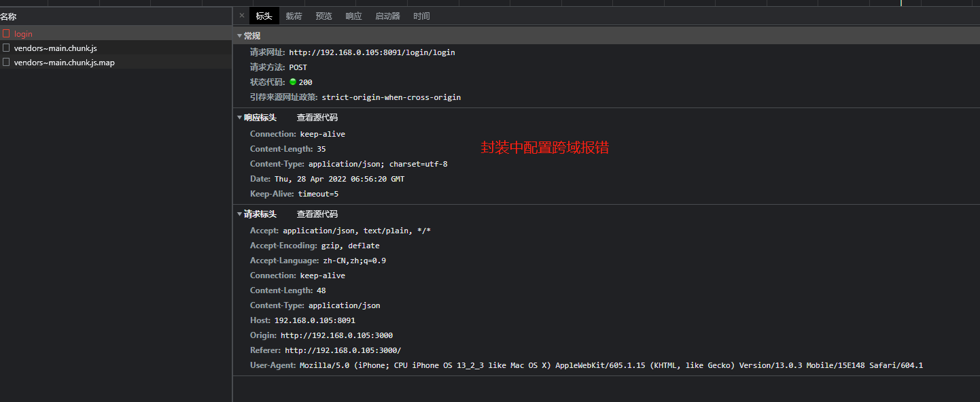Image resolution: width=980 pixels, height=402 pixels.
Task: Open the 时间 tab
Action: pyautogui.click(x=421, y=16)
